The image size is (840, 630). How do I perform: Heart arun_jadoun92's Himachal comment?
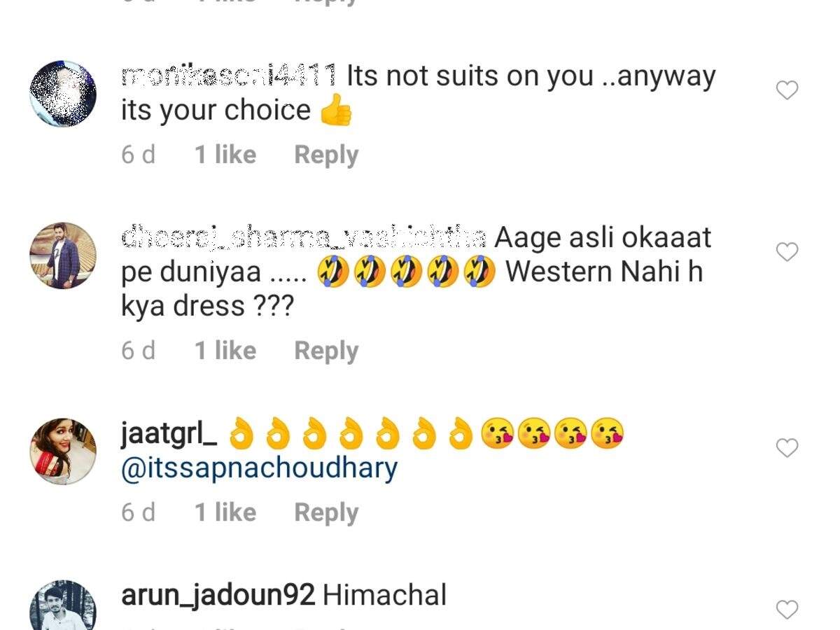coord(787,610)
